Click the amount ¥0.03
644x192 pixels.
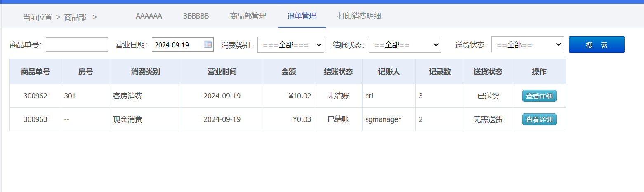(302, 119)
